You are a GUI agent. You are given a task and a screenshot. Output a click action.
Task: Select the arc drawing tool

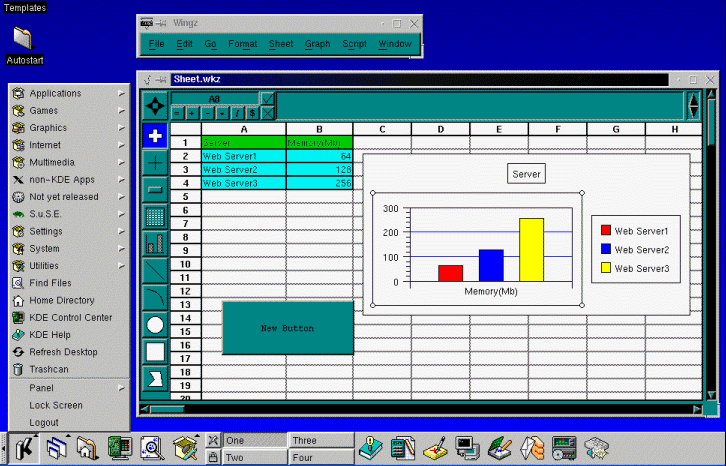click(x=155, y=297)
